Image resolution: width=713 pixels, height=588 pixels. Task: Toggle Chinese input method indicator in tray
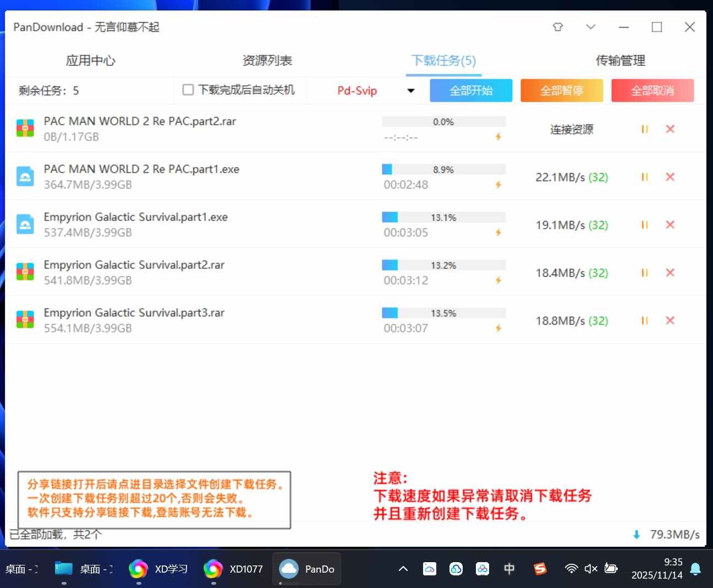pos(509,569)
